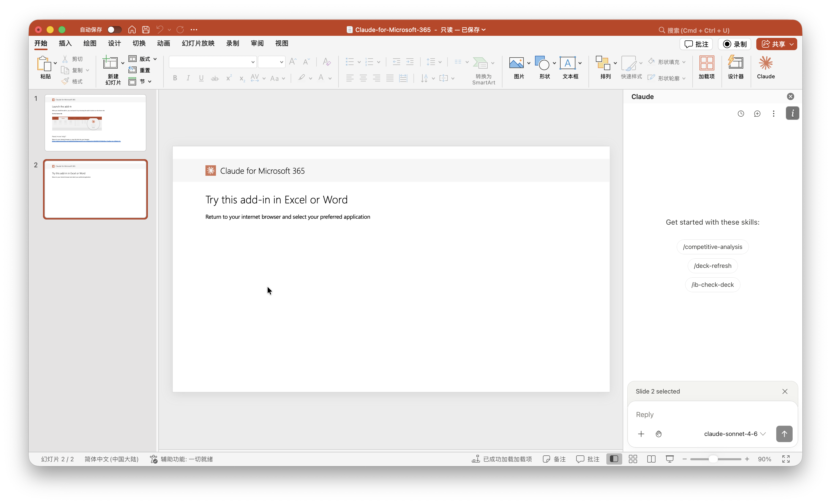Toggle Normal view in status bar
Image resolution: width=831 pixels, height=504 pixels.
click(x=614, y=459)
